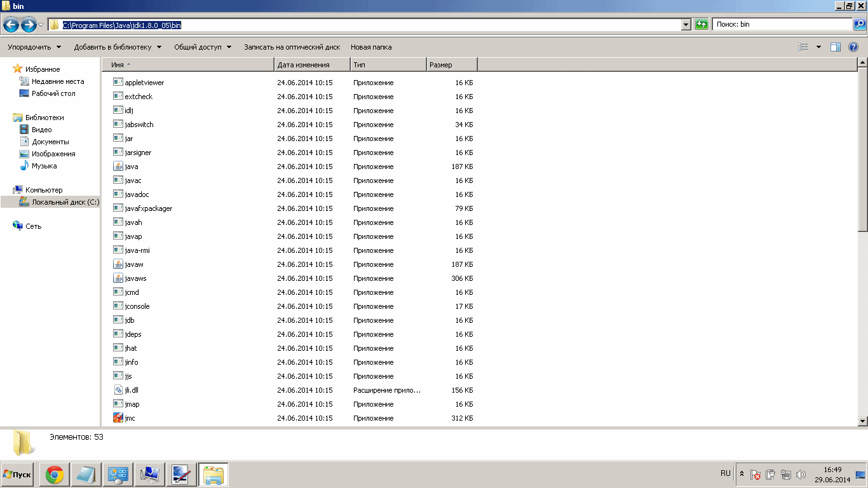Expand the Organize (Упорядочить) menu

[x=34, y=47]
